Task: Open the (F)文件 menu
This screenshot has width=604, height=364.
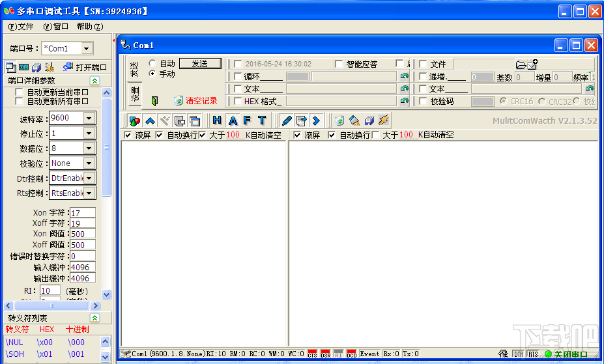Action: (21, 27)
